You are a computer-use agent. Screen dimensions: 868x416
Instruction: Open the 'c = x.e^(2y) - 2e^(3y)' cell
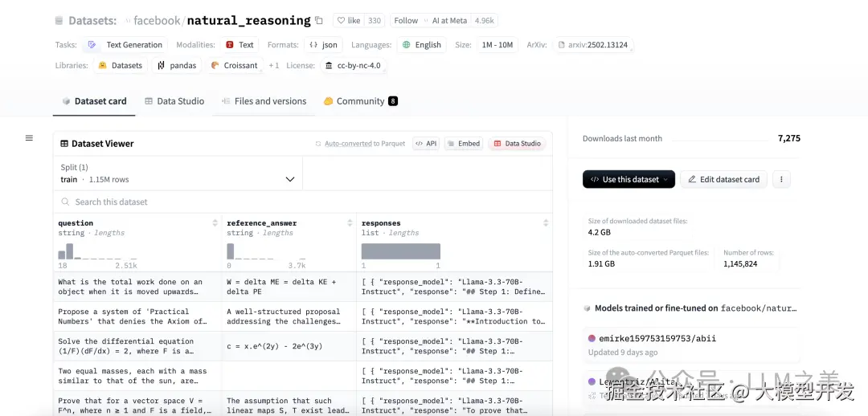pyautogui.click(x=289, y=346)
